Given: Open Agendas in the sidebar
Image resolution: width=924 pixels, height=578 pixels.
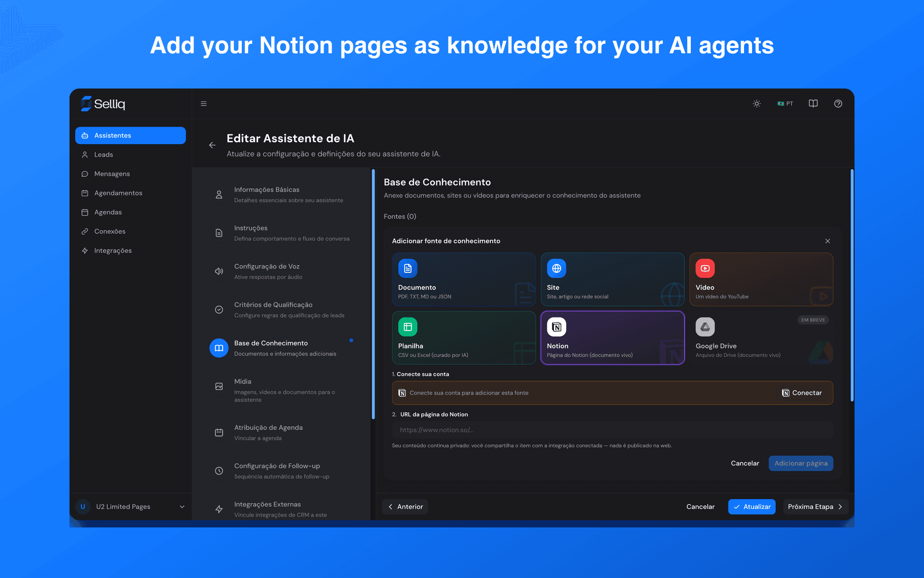Looking at the screenshot, I should [x=130, y=212].
